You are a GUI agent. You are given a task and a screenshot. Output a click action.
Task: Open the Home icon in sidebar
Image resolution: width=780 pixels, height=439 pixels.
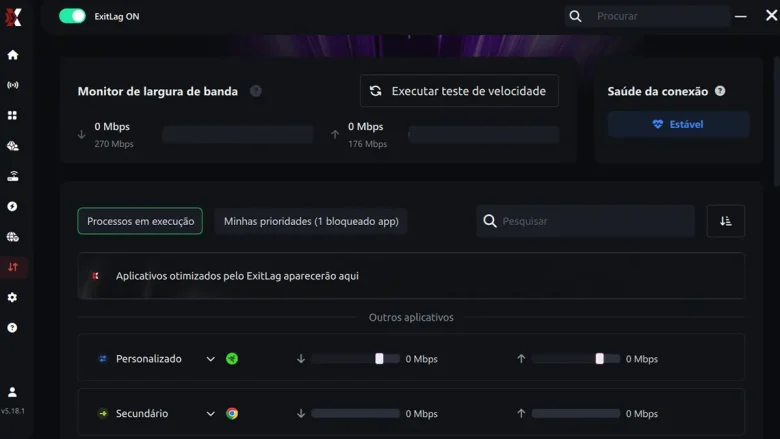13,55
